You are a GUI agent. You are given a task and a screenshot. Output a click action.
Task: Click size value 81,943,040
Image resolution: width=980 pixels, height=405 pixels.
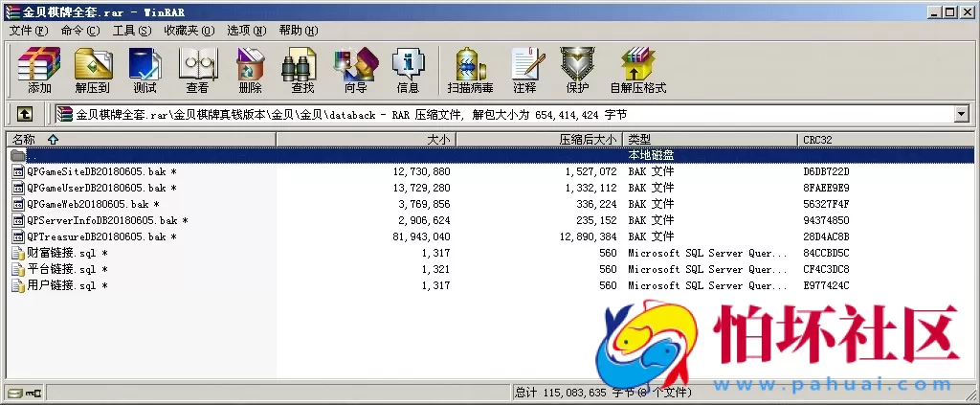click(x=422, y=236)
